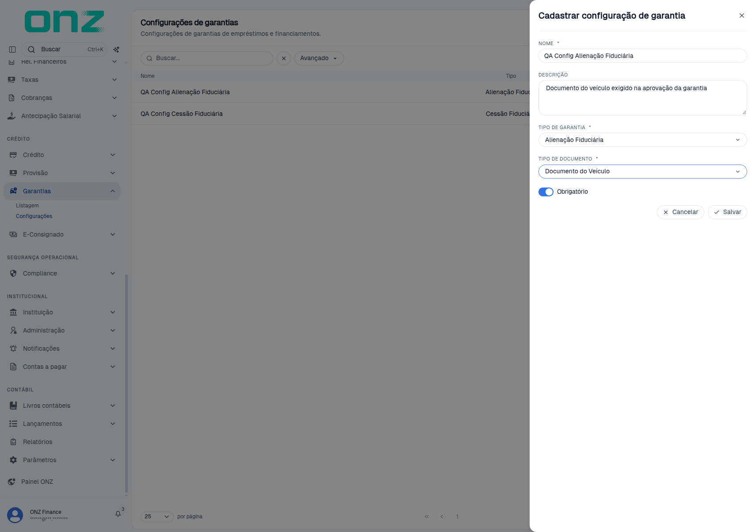Open the Configurações submenu item
Viewport: 756px width, 532px height.
click(34, 216)
